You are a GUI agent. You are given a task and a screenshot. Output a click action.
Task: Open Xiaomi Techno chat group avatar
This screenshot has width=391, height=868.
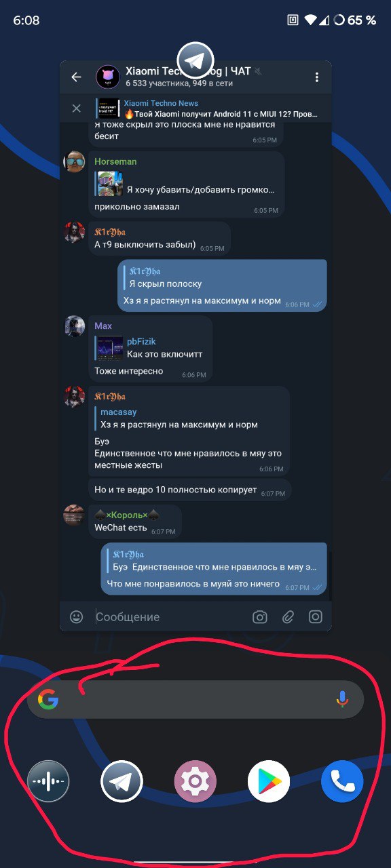pyautogui.click(x=107, y=77)
